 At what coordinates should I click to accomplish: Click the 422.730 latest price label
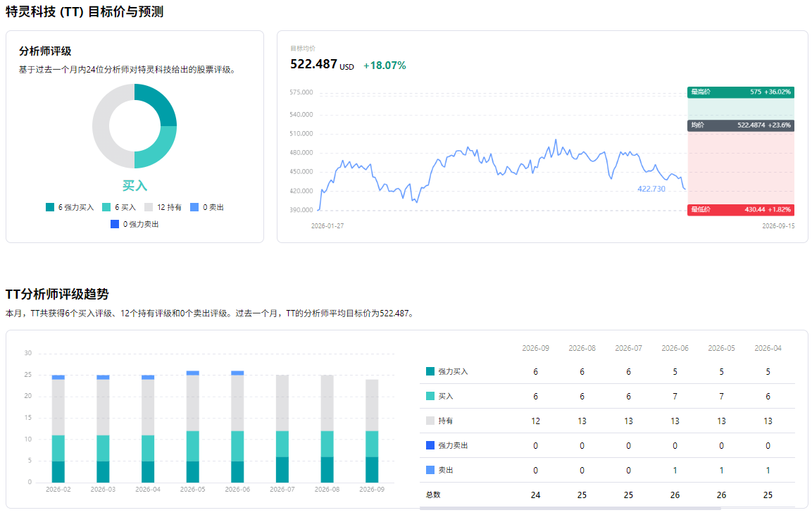pyautogui.click(x=651, y=189)
